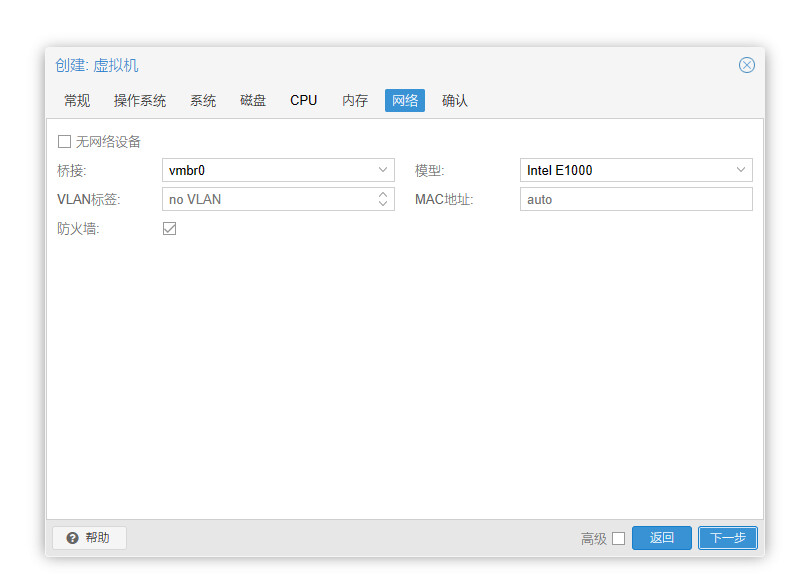Screen dimensions: 790x582
Task: Open the 确认 tab
Action: pos(454,101)
